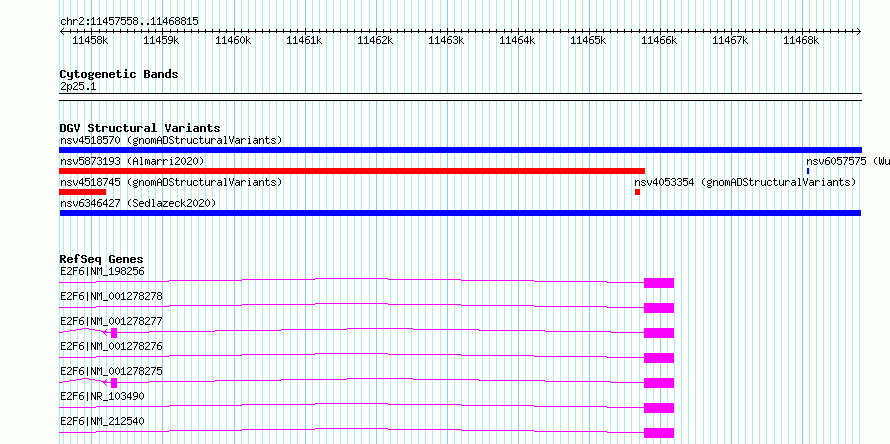Open variant nsv6346427 (Sedlazeck2020) label
Viewport: 890px width, 444px height.
[x=138, y=203]
